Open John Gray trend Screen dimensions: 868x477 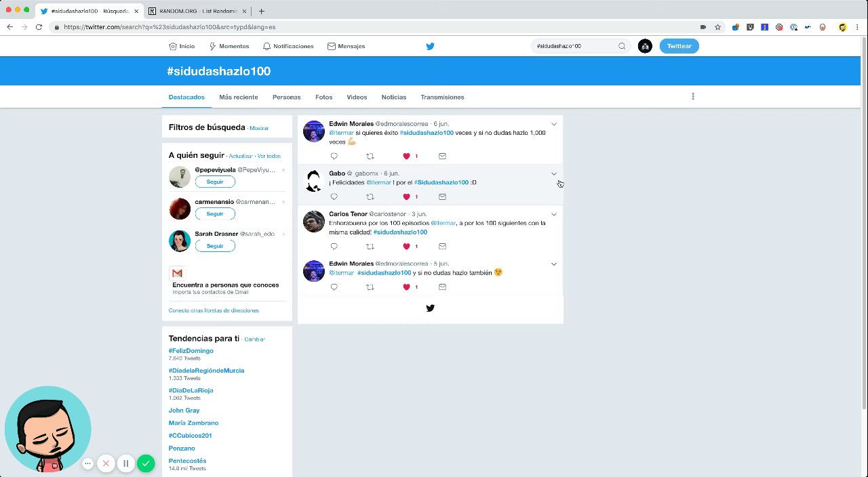click(x=184, y=410)
